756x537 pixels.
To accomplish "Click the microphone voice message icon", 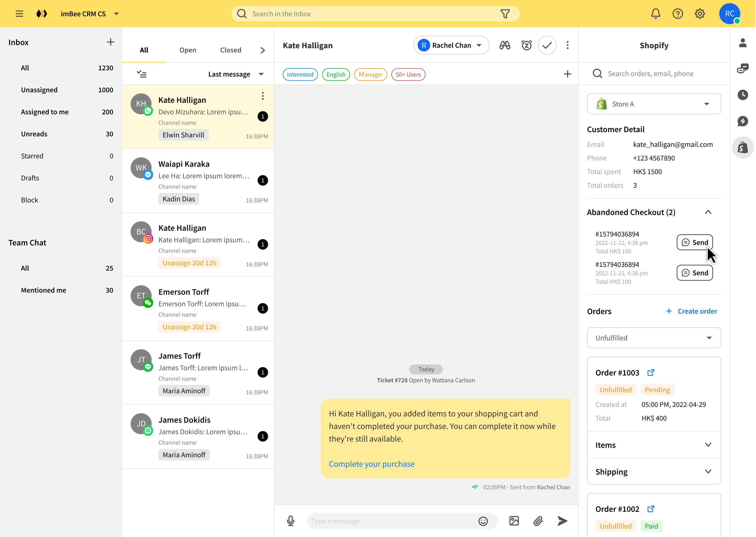I will [x=290, y=521].
